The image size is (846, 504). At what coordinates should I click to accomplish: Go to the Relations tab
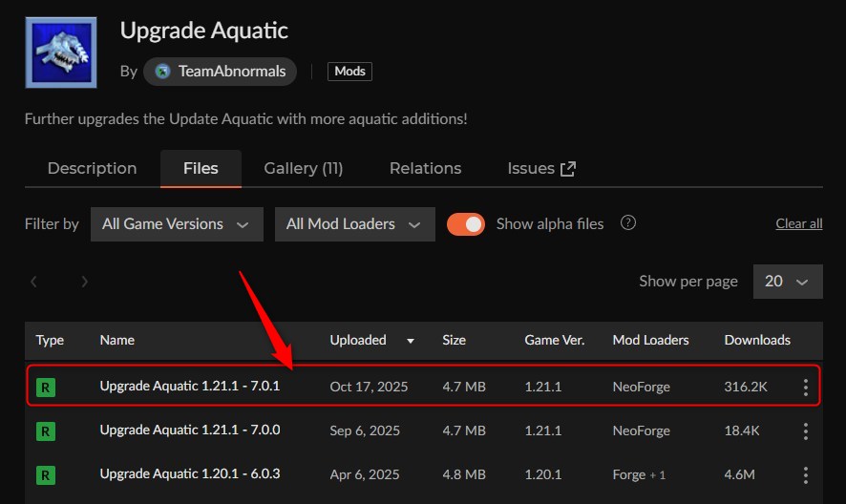click(425, 168)
